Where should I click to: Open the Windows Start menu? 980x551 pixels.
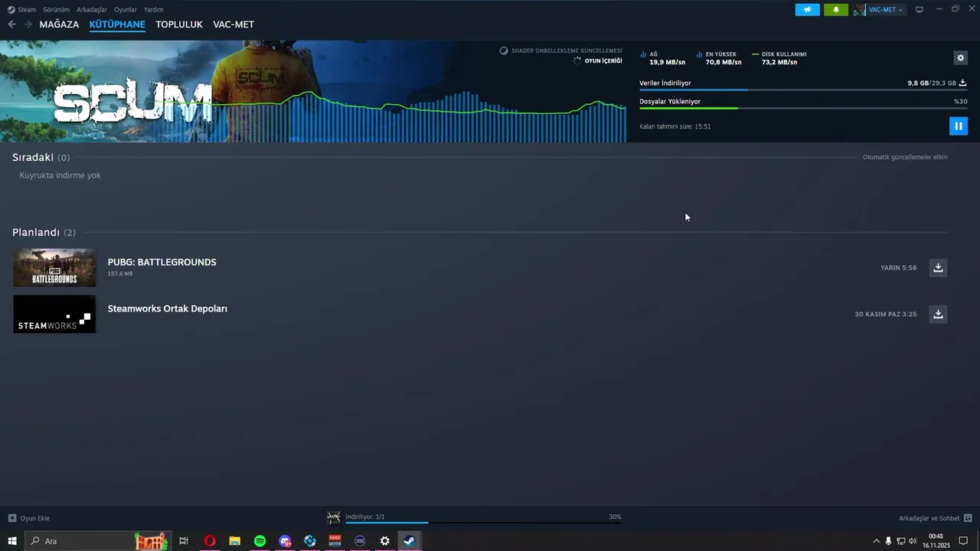pos(12,541)
